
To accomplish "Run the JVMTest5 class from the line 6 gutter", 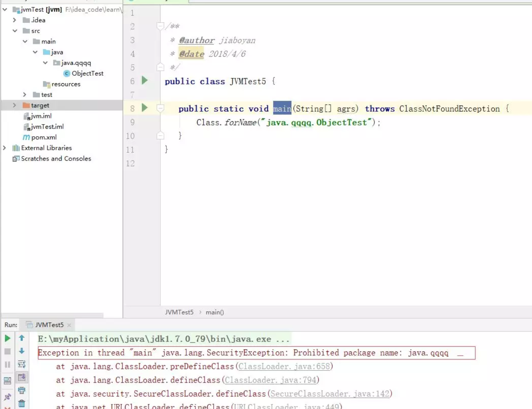I will tap(144, 80).
